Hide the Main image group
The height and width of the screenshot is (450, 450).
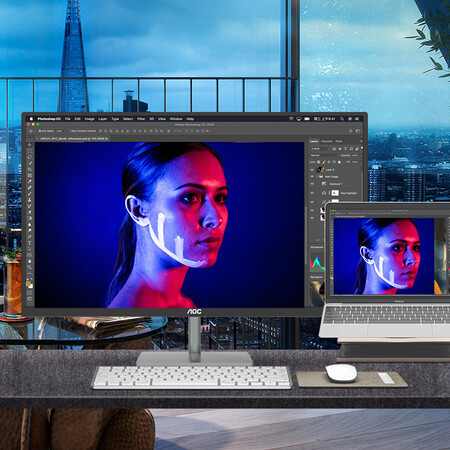click(312, 177)
